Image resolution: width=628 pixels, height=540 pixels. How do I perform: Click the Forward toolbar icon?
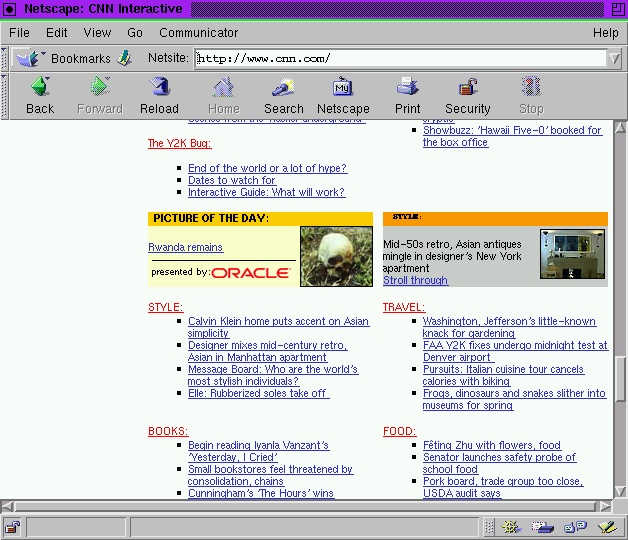(100, 86)
